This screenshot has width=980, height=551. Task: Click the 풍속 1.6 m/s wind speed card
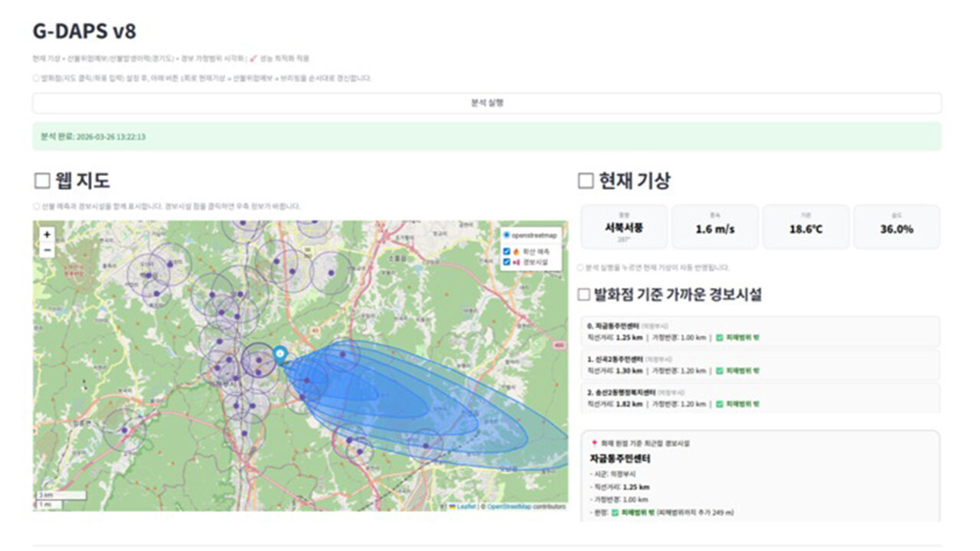pyautogui.click(x=715, y=227)
